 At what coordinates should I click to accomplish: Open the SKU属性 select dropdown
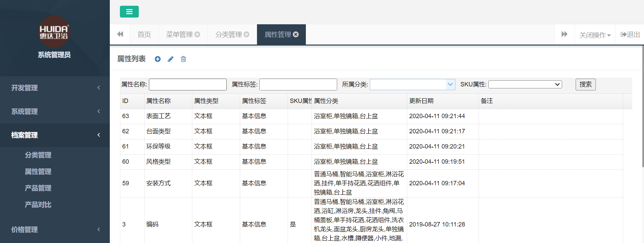[x=525, y=84]
